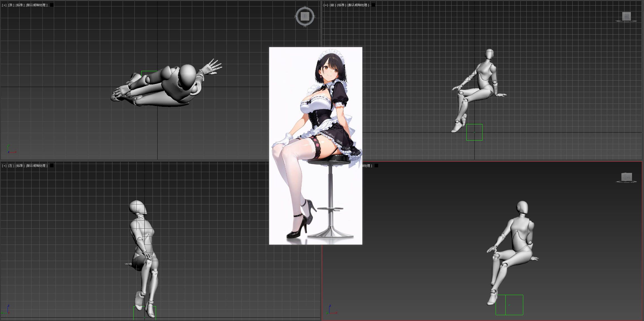Click the ViewCube in the Front viewport

tap(626, 16)
